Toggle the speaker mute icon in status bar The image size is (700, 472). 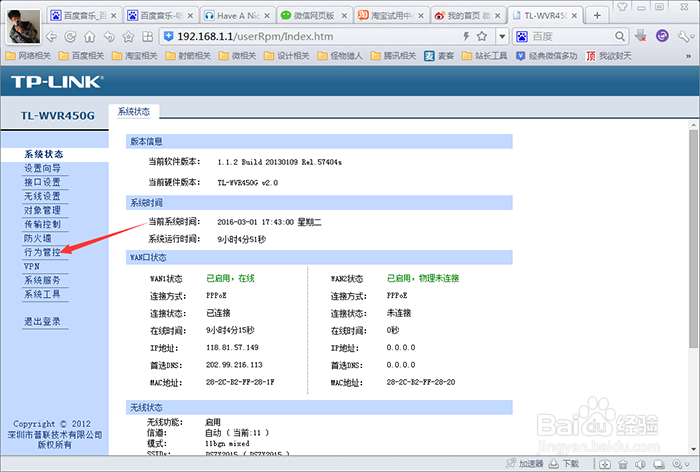pos(641,464)
